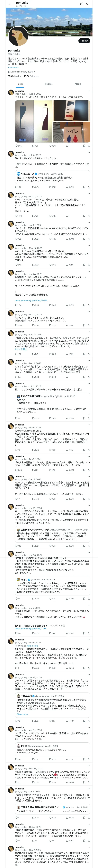Repost the Sep 13, 2024 post
Viewport: 98px width, 868px height.
[x=33, y=354]
